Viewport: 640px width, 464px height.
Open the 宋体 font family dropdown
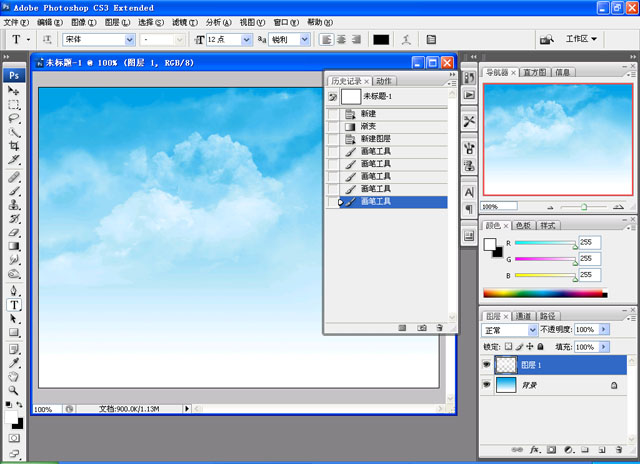(130, 40)
